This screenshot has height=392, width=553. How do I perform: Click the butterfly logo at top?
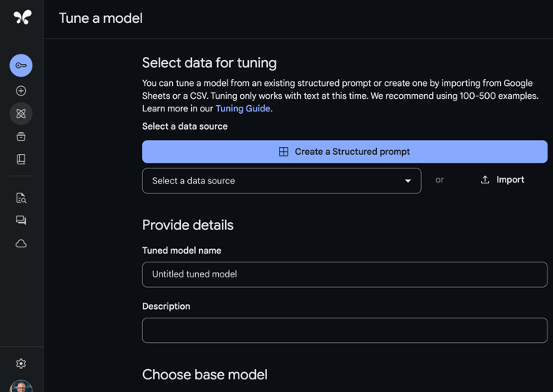(x=22, y=17)
